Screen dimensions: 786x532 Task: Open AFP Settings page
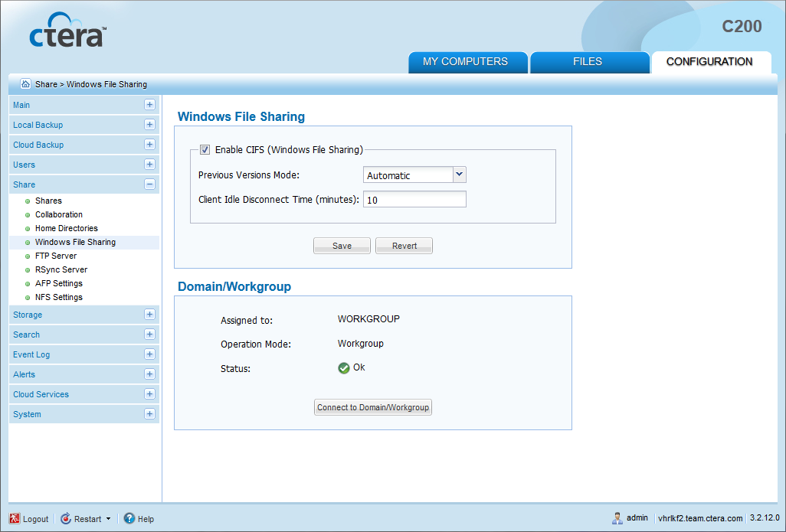click(x=59, y=283)
